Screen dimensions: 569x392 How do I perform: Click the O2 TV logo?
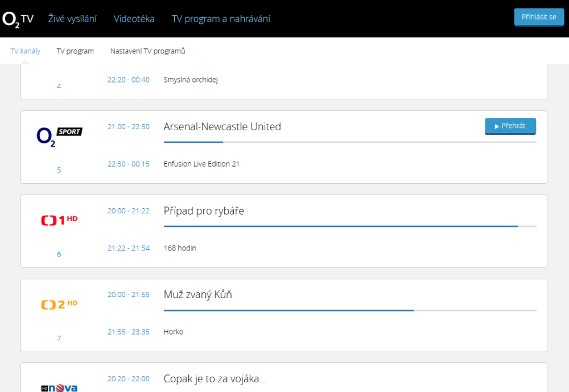pos(18,19)
